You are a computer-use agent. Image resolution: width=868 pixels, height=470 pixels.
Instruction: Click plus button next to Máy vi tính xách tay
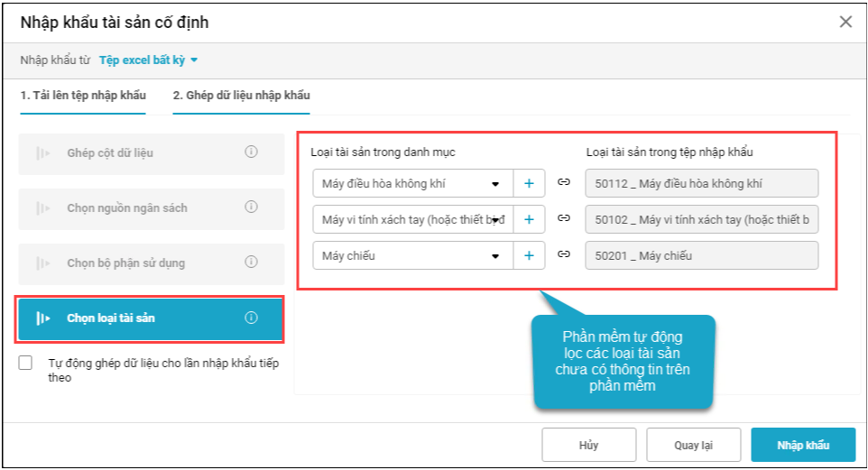click(529, 218)
